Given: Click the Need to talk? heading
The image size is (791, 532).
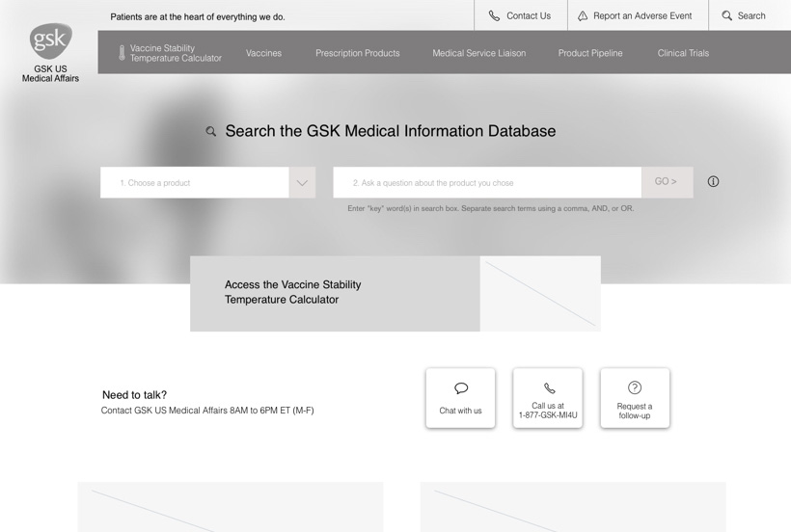Looking at the screenshot, I should tap(134, 395).
